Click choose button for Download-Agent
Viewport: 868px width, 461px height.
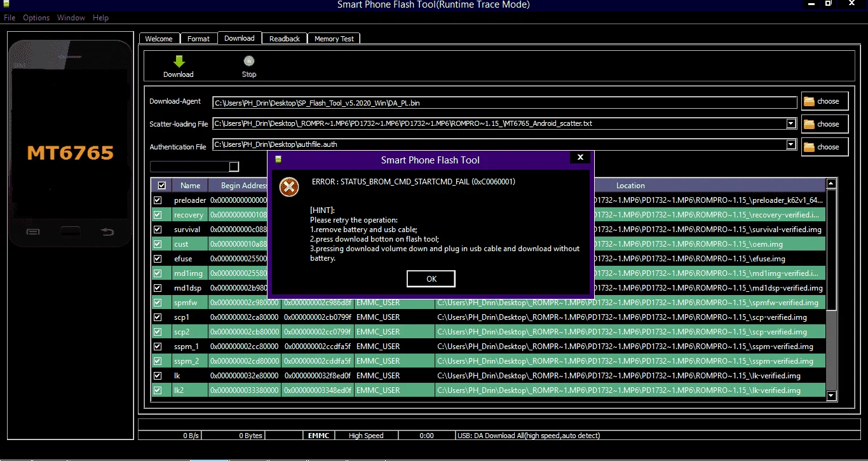825,101
